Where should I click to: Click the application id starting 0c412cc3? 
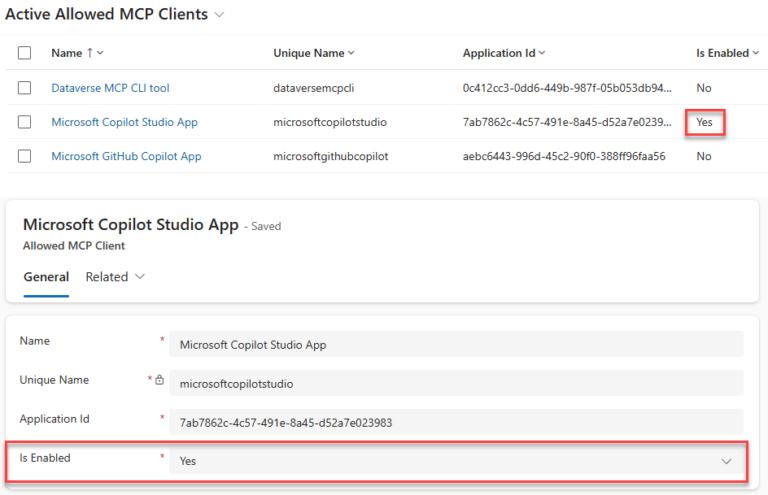[567, 88]
